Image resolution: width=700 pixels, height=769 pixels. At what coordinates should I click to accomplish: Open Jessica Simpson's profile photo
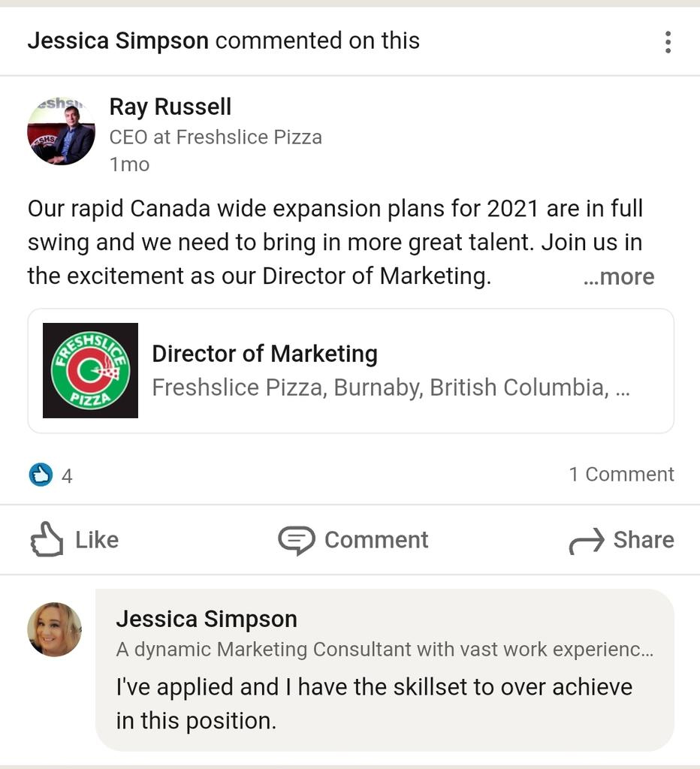54,629
